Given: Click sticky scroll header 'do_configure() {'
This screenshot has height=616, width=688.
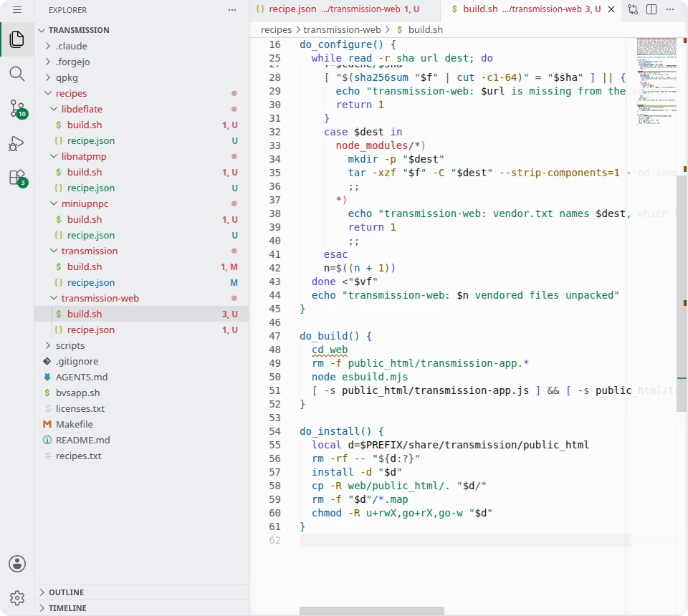Looking at the screenshot, I should [348, 44].
